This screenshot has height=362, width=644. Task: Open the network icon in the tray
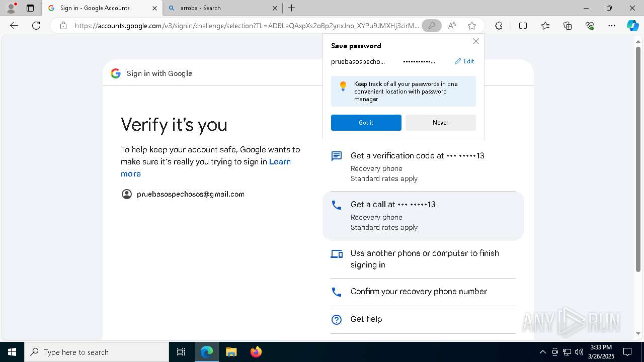pyautogui.click(x=567, y=352)
